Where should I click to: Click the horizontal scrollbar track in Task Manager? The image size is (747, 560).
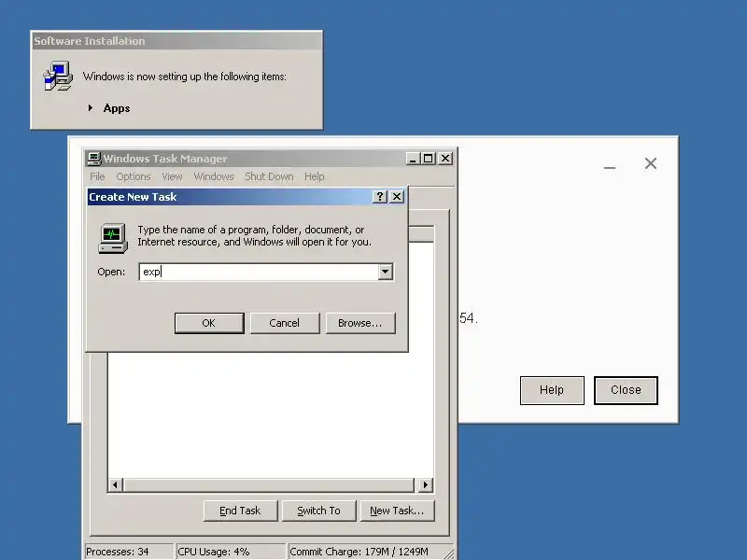point(269,485)
